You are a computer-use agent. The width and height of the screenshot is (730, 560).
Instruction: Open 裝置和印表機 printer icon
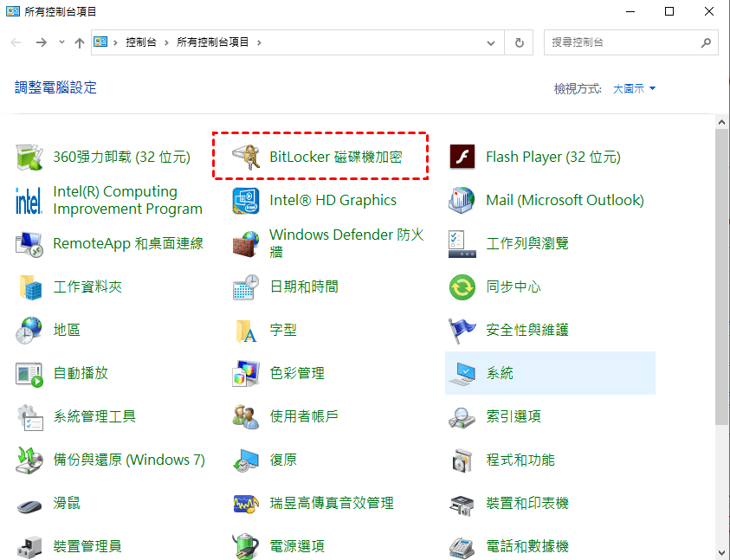coord(462,505)
